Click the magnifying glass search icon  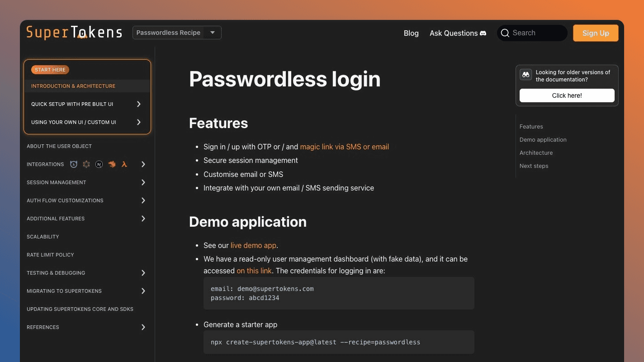tap(505, 33)
